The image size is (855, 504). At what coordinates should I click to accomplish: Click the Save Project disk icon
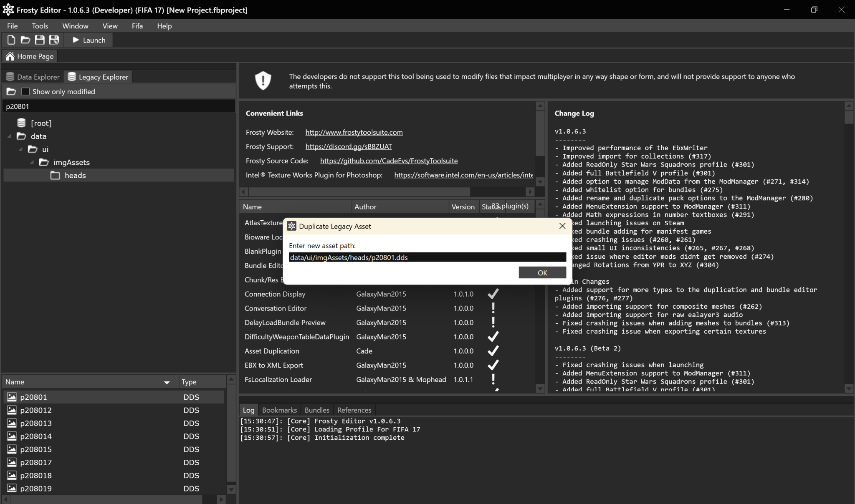(x=40, y=40)
